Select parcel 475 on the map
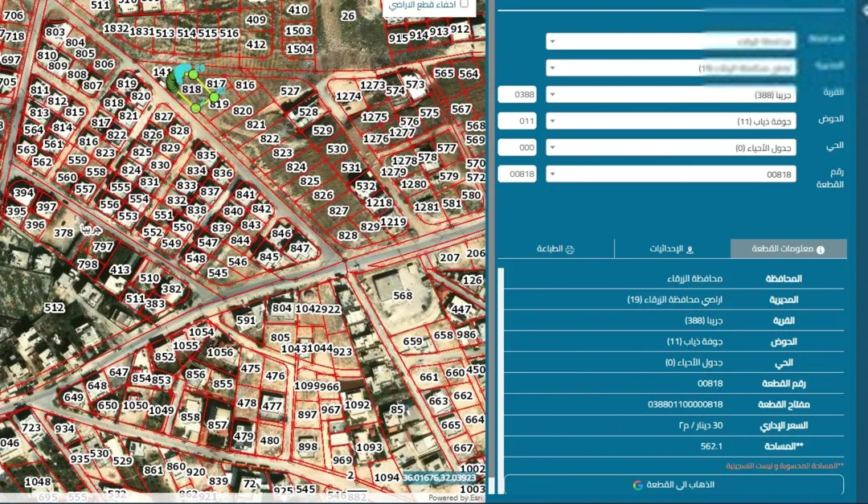This screenshot has height=504, width=868. tap(251, 368)
